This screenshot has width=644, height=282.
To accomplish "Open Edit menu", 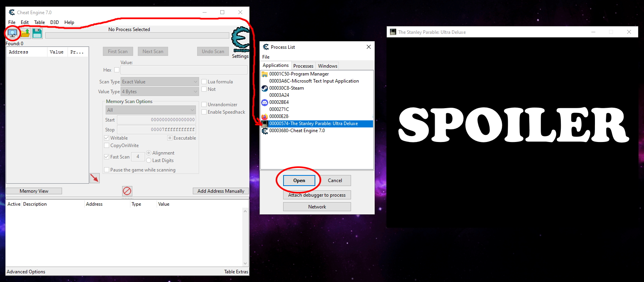I will click(25, 22).
